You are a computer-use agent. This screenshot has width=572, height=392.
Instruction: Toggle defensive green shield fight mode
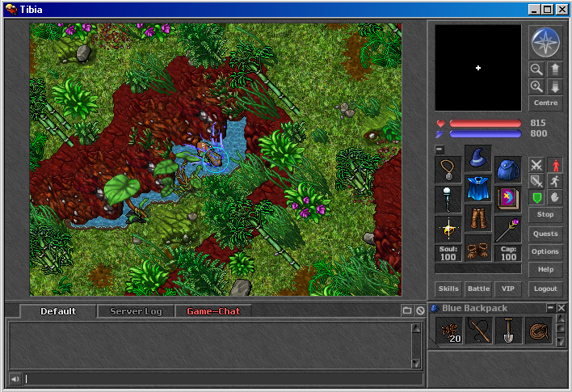[536, 197]
